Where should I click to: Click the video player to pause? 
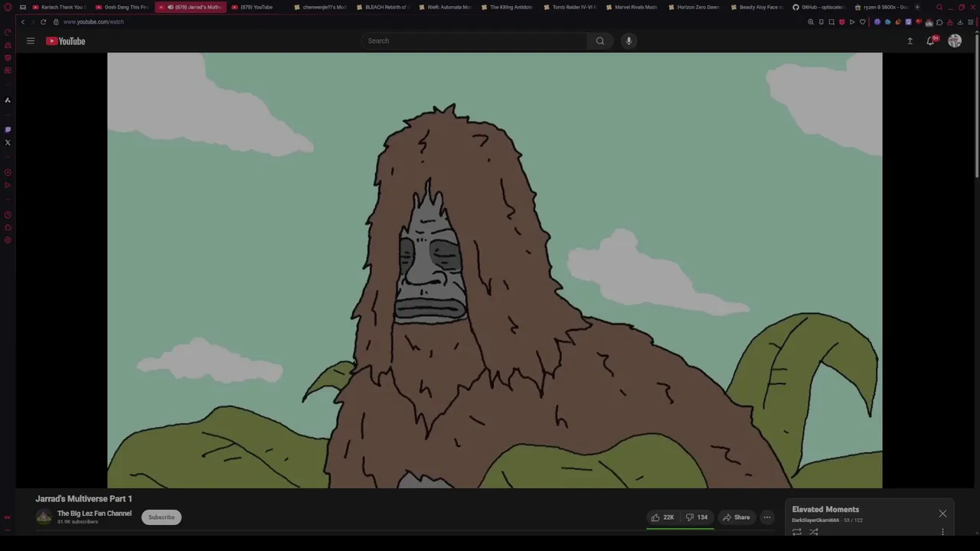pos(495,270)
